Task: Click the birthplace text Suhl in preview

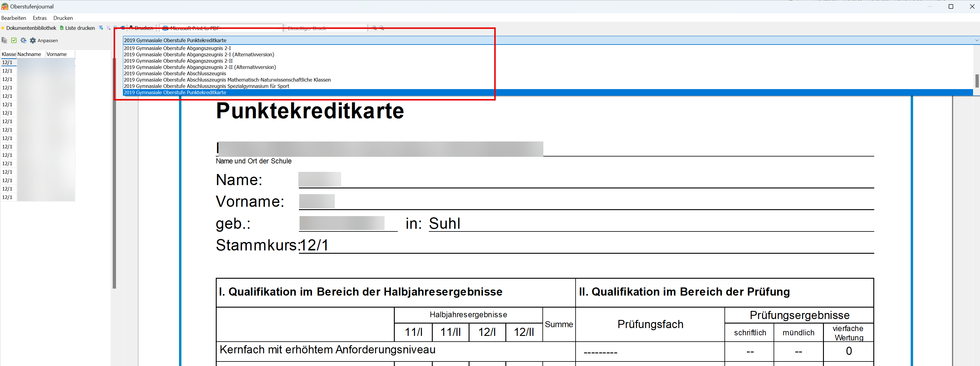Action: point(445,223)
